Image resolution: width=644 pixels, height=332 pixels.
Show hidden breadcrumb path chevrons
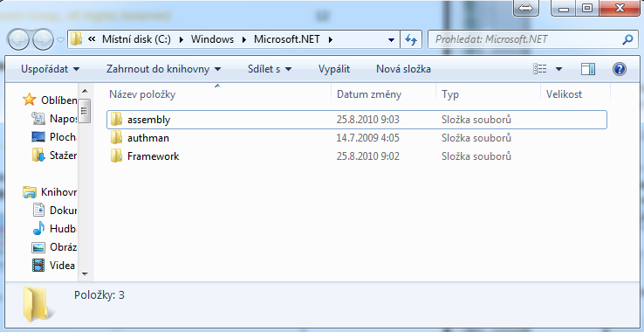(x=92, y=39)
